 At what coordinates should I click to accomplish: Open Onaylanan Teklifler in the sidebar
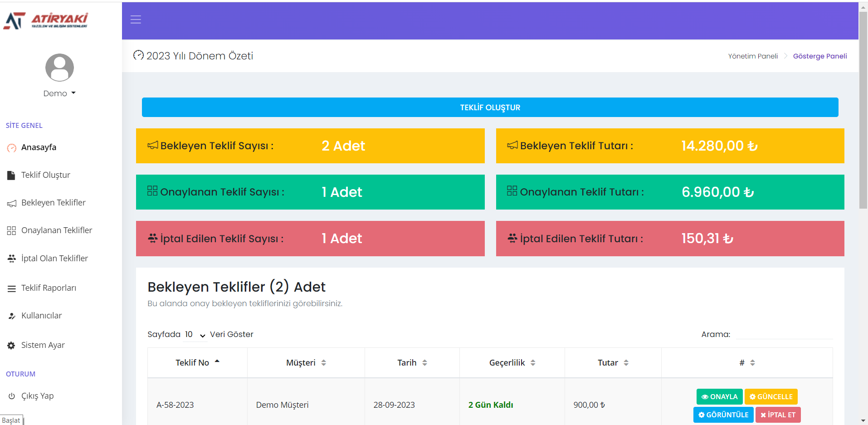pos(56,230)
